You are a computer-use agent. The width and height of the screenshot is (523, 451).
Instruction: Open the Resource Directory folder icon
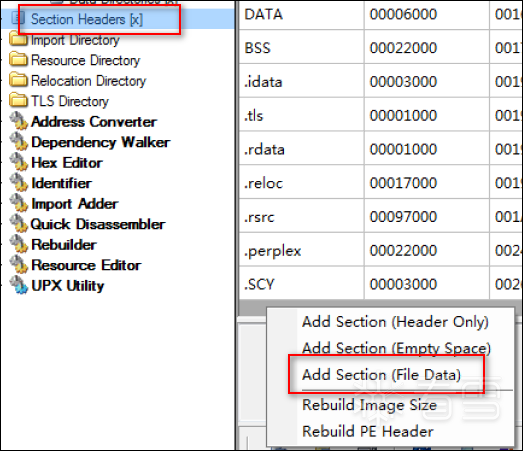[x=18, y=59]
